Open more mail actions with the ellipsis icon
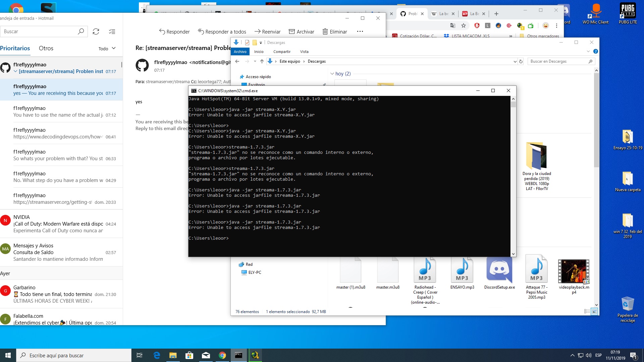This screenshot has width=644, height=362. (x=360, y=32)
